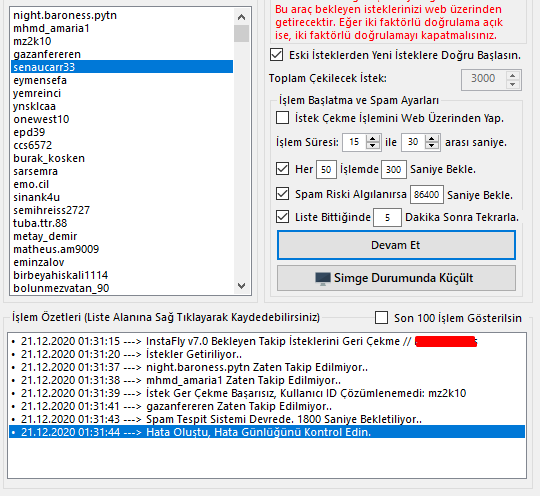Decrease maximum İşlem Süresi value of 30
The width and height of the screenshot is (540, 496).
click(432, 146)
